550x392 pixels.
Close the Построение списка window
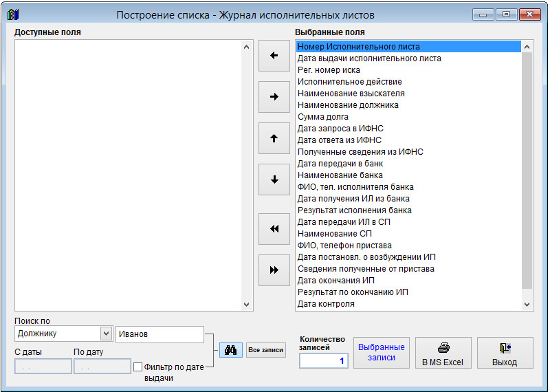point(529,14)
